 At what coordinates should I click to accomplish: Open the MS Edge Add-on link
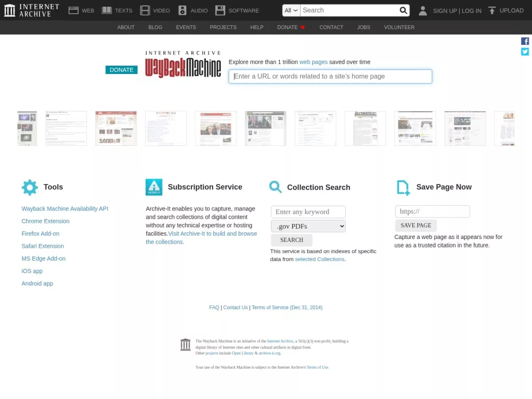pos(43,258)
